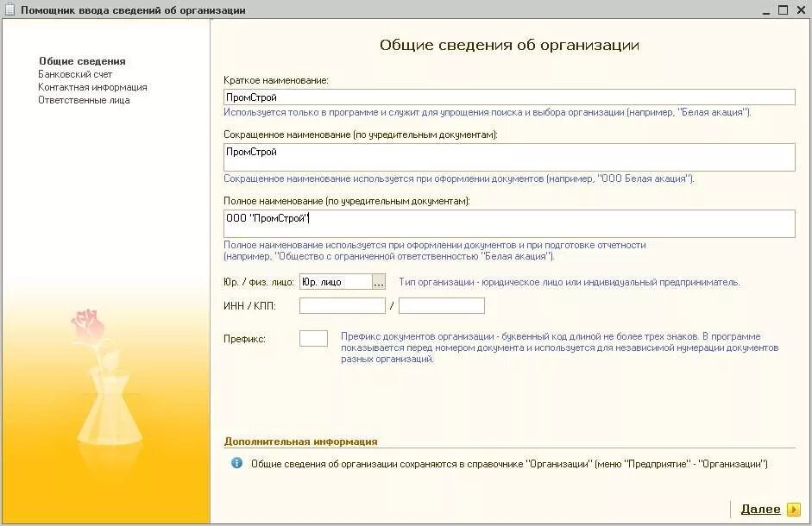
Task: Click the Префикс документов организации description
Action: click(560, 348)
